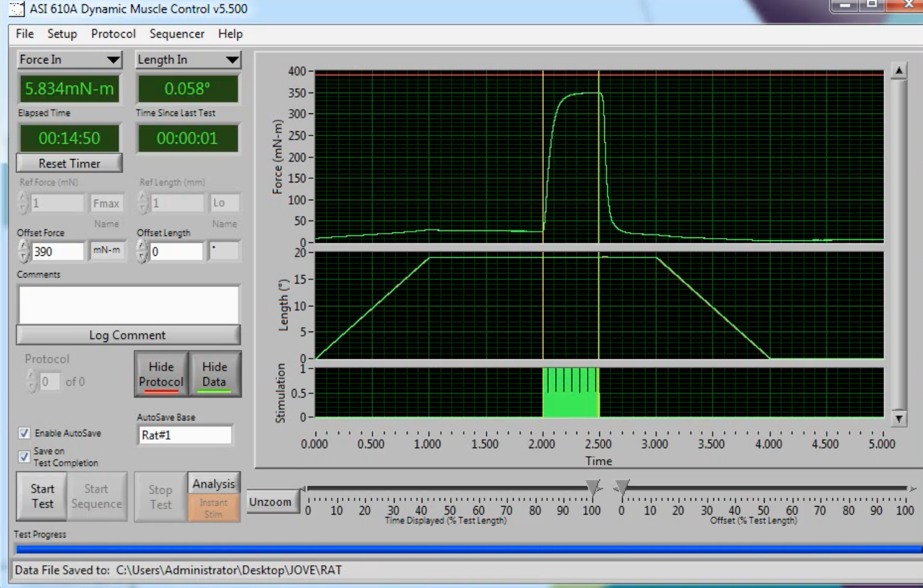Click the Log Comment button

pos(128,335)
